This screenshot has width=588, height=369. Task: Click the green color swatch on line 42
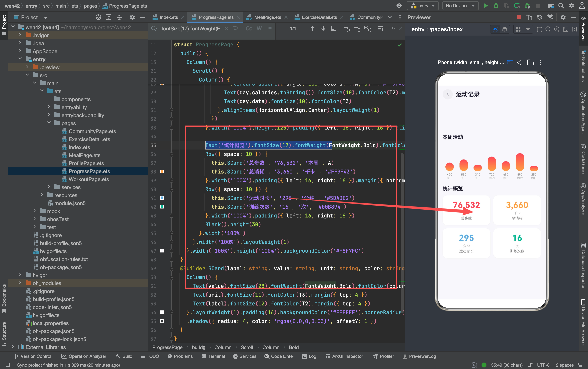point(162,207)
